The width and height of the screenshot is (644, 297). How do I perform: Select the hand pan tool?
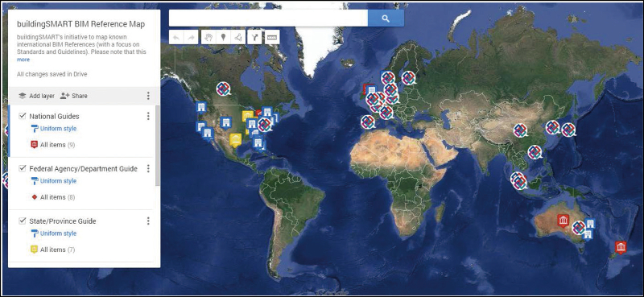click(x=209, y=37)
